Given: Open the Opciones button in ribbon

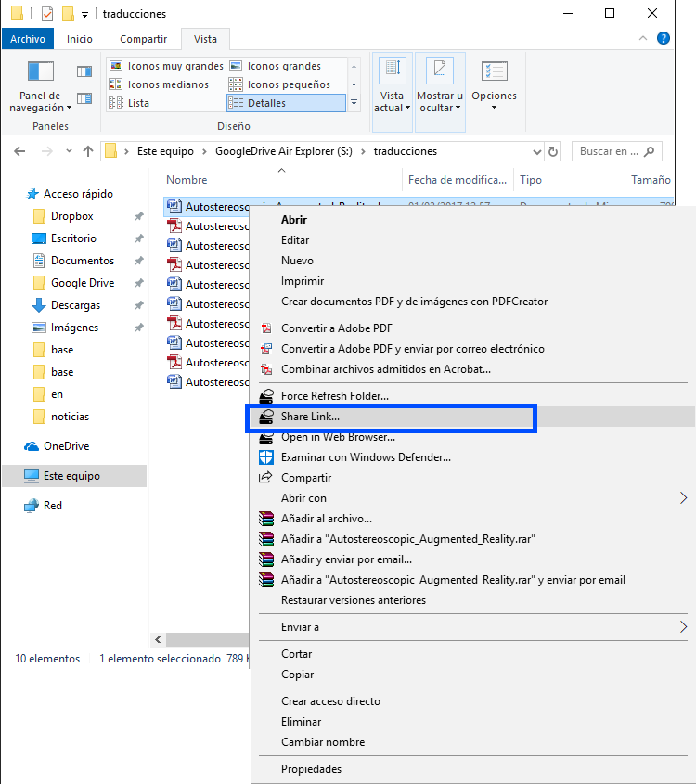Looking at the screenshot, I should coord(494,86).
